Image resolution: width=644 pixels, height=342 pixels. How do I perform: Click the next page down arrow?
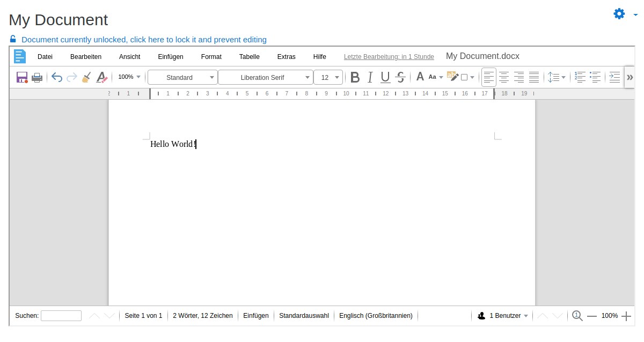point(558,316)
